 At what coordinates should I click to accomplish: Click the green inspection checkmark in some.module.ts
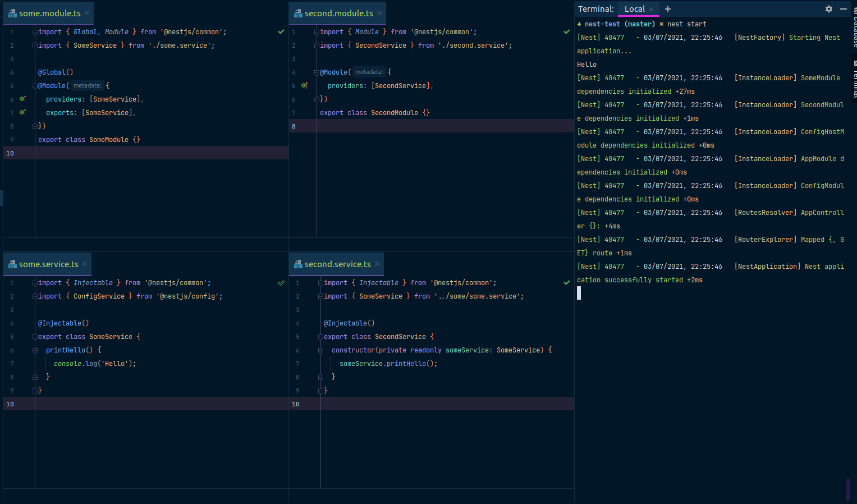coord(281,32)
